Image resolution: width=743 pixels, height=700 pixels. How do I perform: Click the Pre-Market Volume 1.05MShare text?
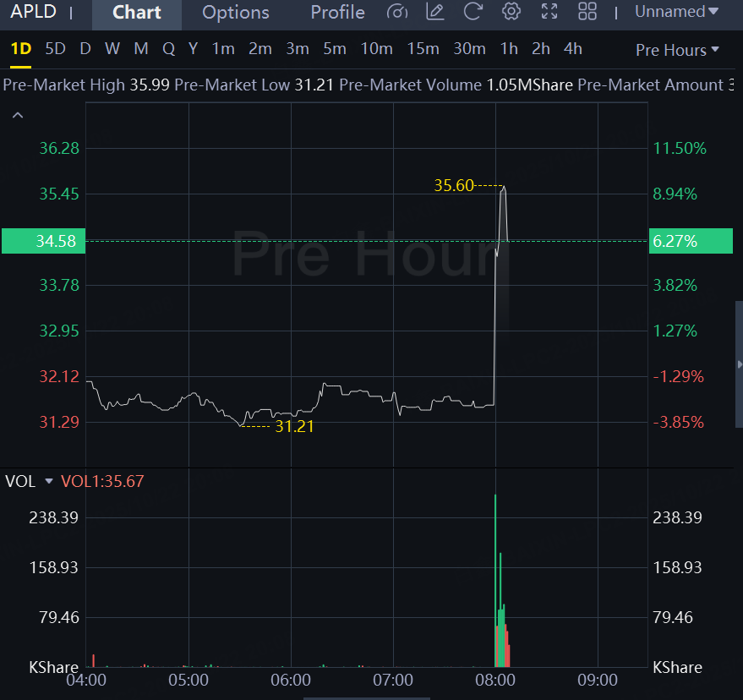point(456,85)
